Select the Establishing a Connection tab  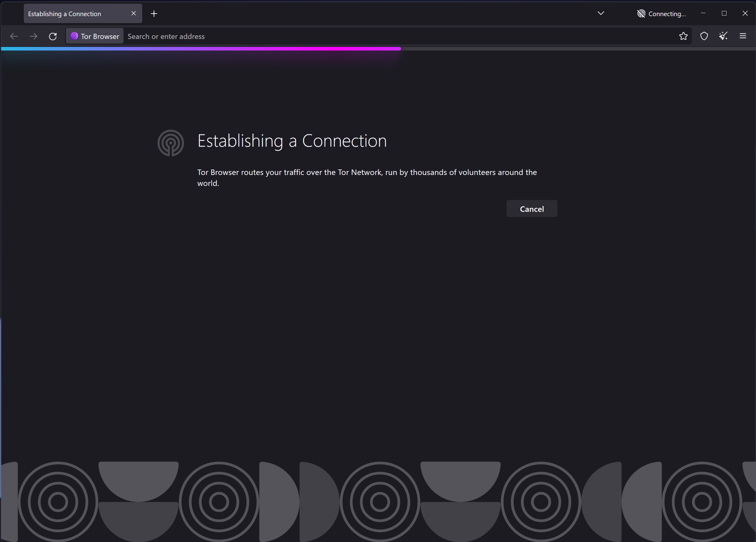pos(83,14)
